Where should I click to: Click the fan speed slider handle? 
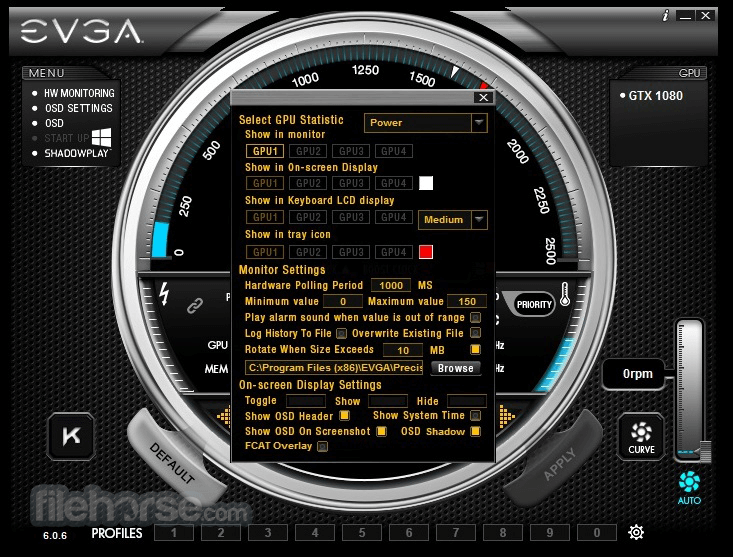[x=705, y=451]
